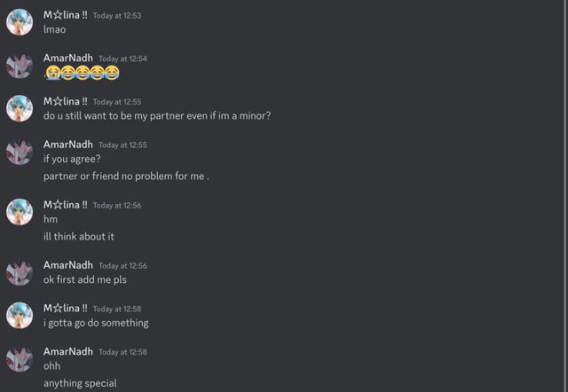The height and width of the screenshot is (392, 568).
Task: Select the 'partner or friend no problem' message
Action: (126, 176)
